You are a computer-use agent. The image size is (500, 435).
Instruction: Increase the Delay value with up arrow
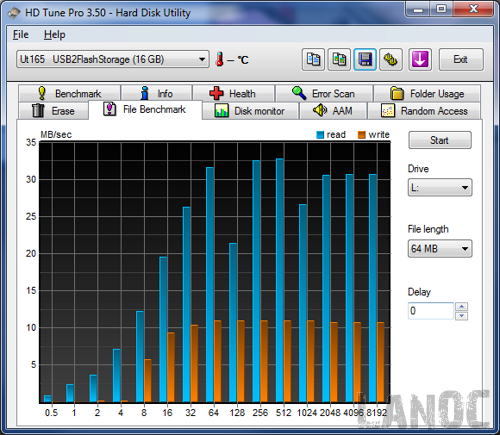pos(461,306)
